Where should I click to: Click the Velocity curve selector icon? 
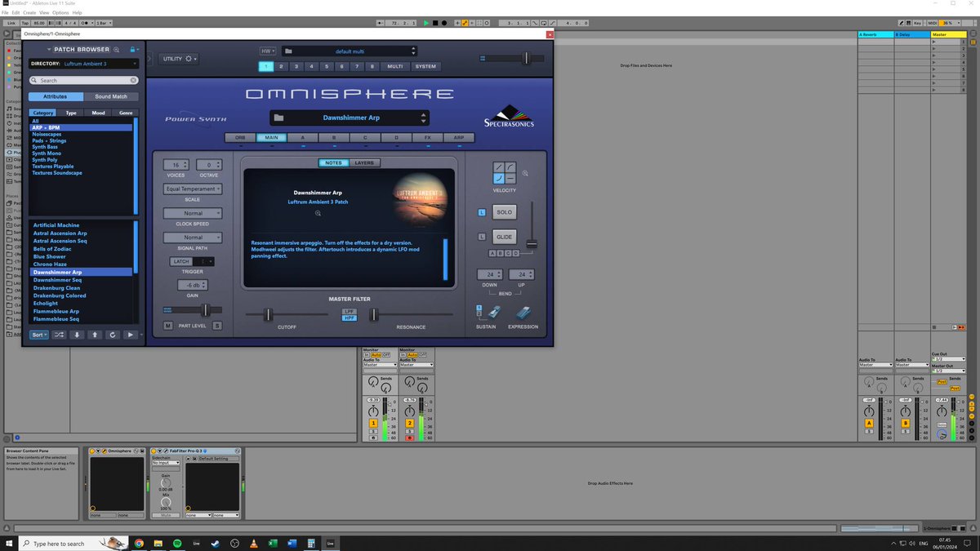(x=504, y=172)
